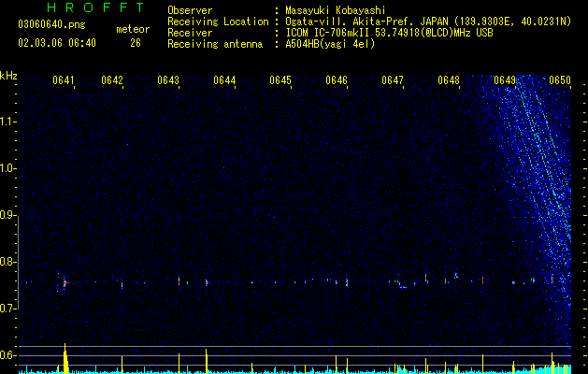Image resolution: width=588 pixels, height=374 pixels.
Task: Click the name Masayuki Kobayashi
Action: tap(336, 10)
